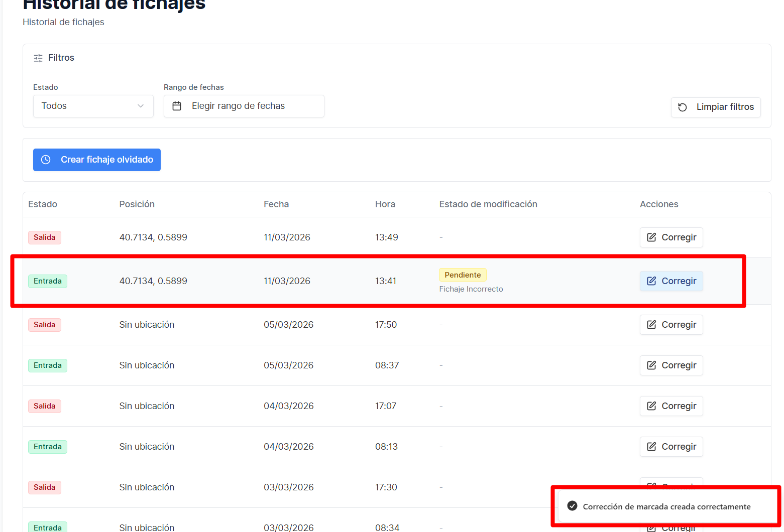This screenshot has width=784, height=532.
Task: Click Corregir for the 04/03/2026 08:13 entry
Action: coord(671,447)
